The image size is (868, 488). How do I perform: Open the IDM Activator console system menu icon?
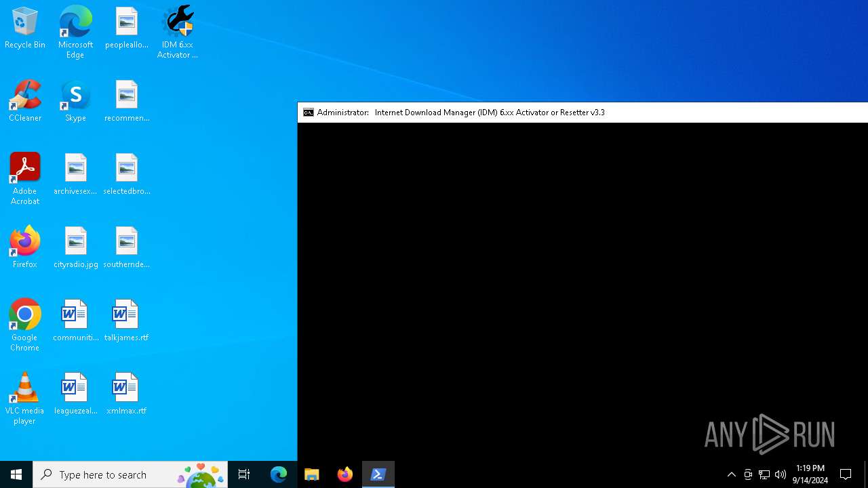(309, 113)
